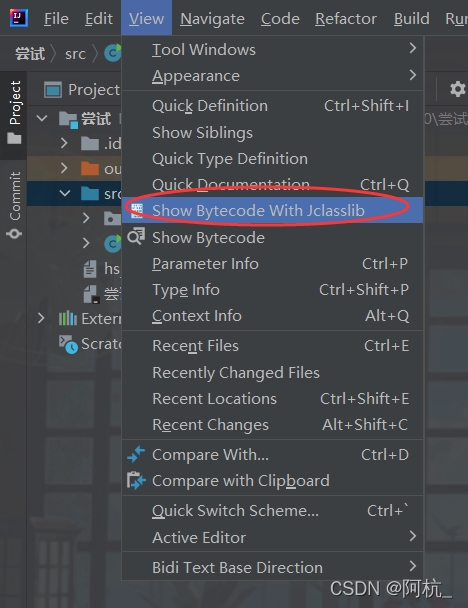Open the Commit tool window tab
This screenshot has height=608, width=468.
14,204
